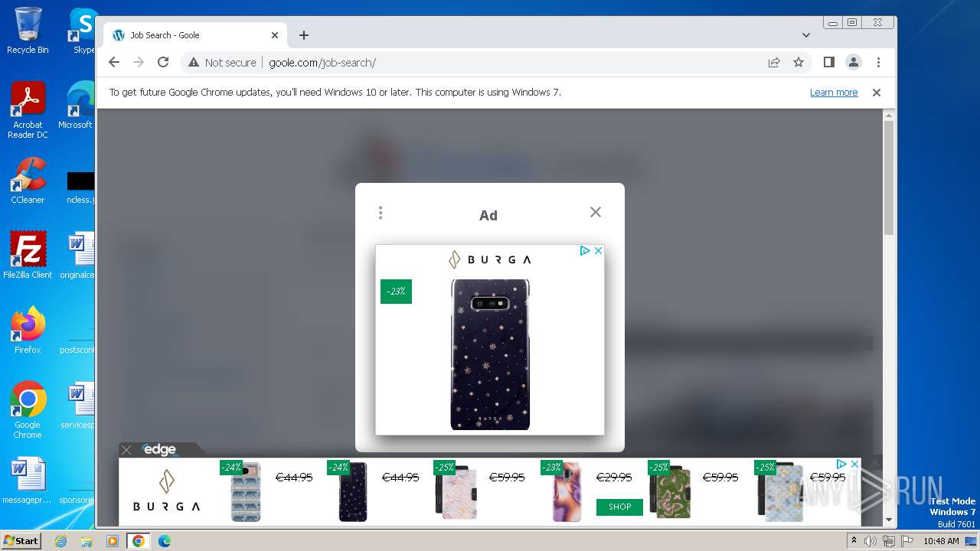Open Firefox desktop shortcut
The image size is (980, 551).
click(28, 330)
